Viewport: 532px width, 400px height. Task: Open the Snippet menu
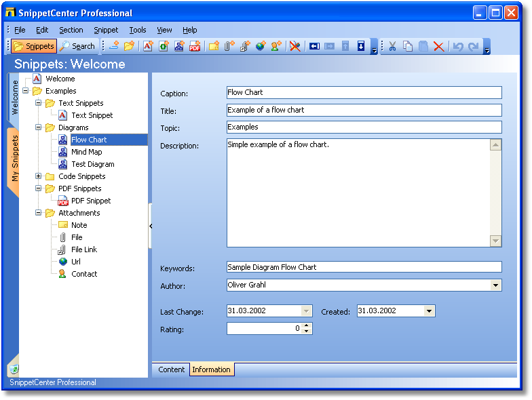point(106,30)
